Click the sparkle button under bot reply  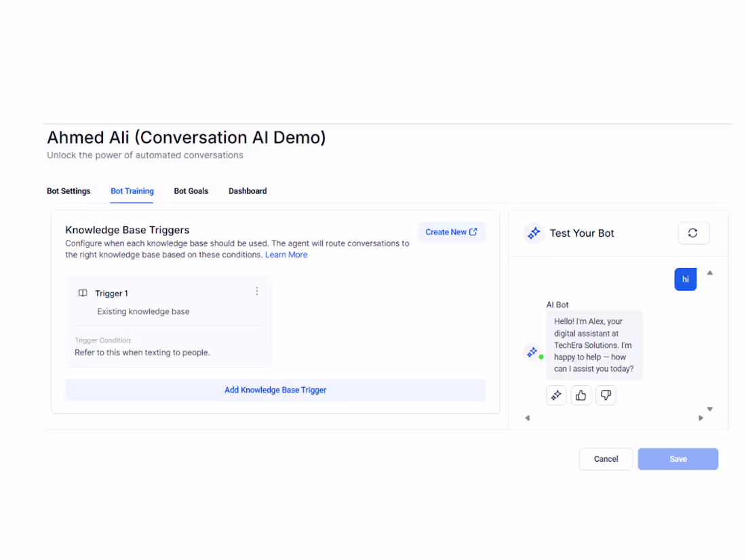pyautogui.click(x=555, y=395)
